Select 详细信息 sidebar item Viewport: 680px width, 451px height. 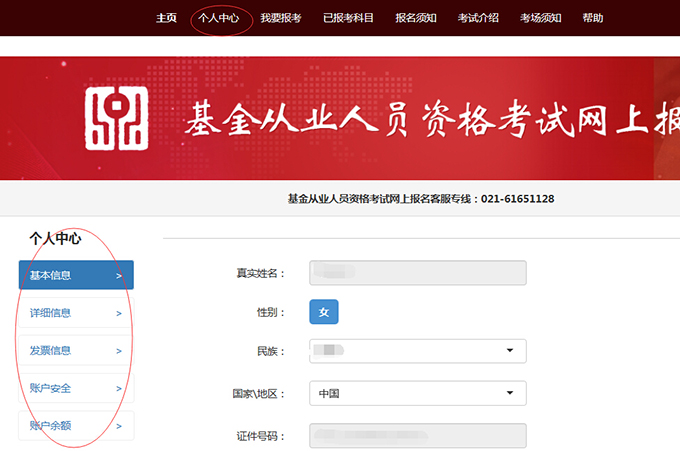click(x=76, y=313)
